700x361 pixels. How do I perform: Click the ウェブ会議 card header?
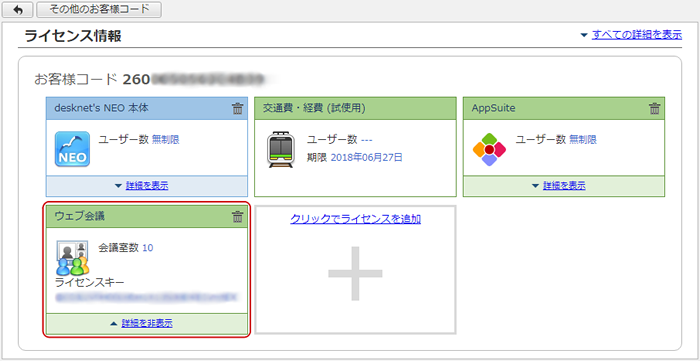click(147, 217)
